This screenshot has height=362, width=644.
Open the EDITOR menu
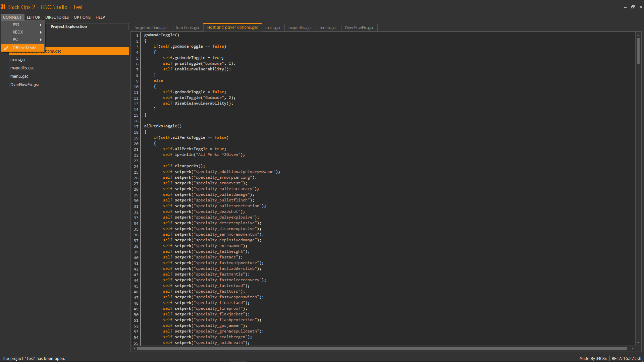tap(34, 17)
